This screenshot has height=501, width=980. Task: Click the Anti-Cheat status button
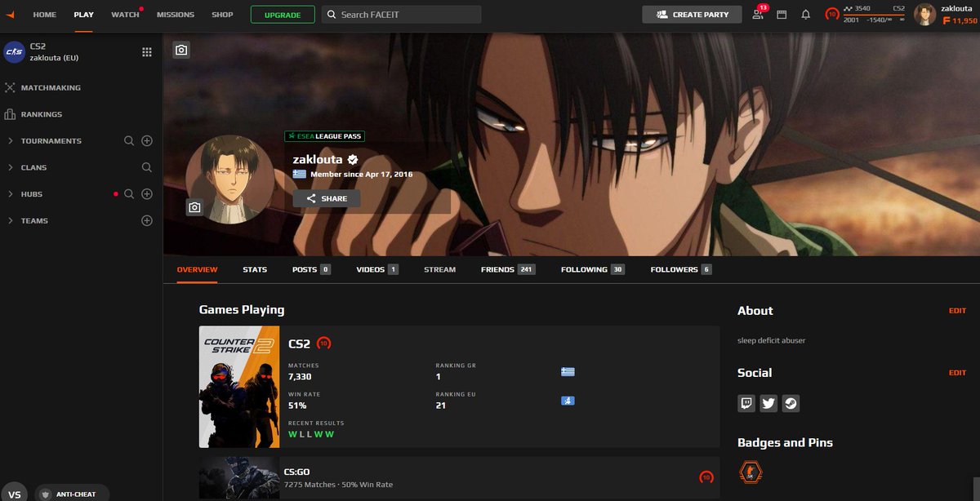(72, 494)
